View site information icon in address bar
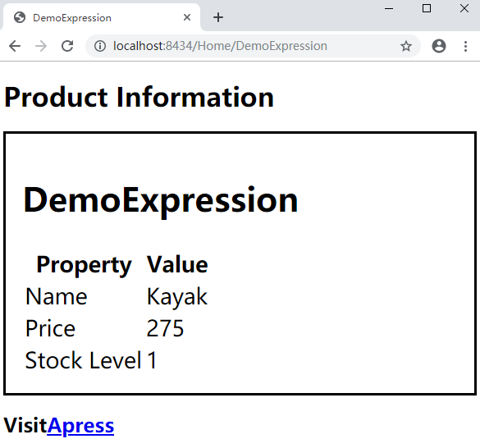 tap(100, 46)
